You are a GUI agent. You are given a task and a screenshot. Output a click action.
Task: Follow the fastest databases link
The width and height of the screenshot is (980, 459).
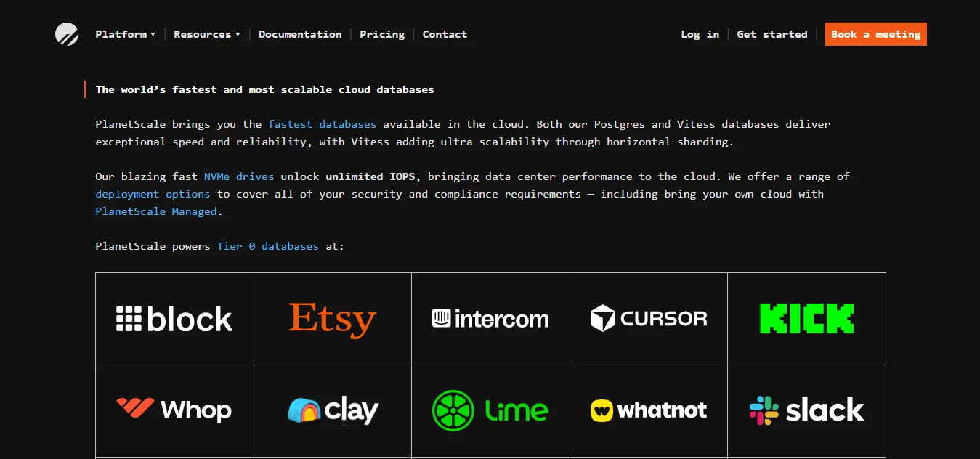pos(323,124)
